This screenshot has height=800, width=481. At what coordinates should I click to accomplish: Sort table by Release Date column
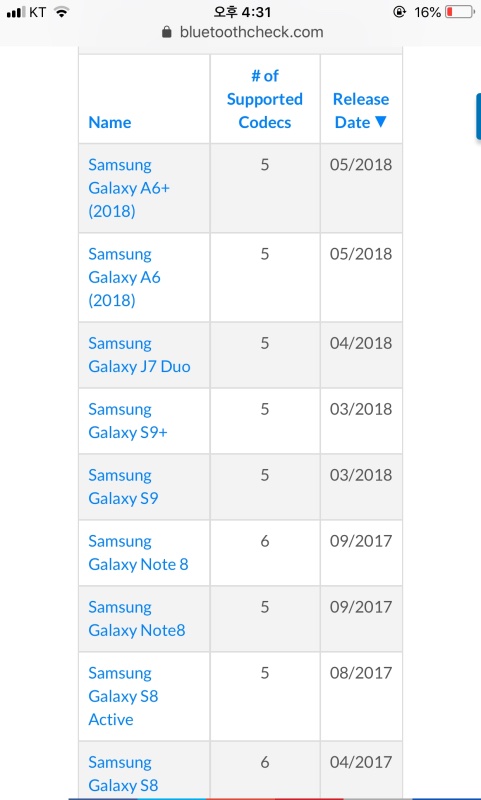point(361,111)
